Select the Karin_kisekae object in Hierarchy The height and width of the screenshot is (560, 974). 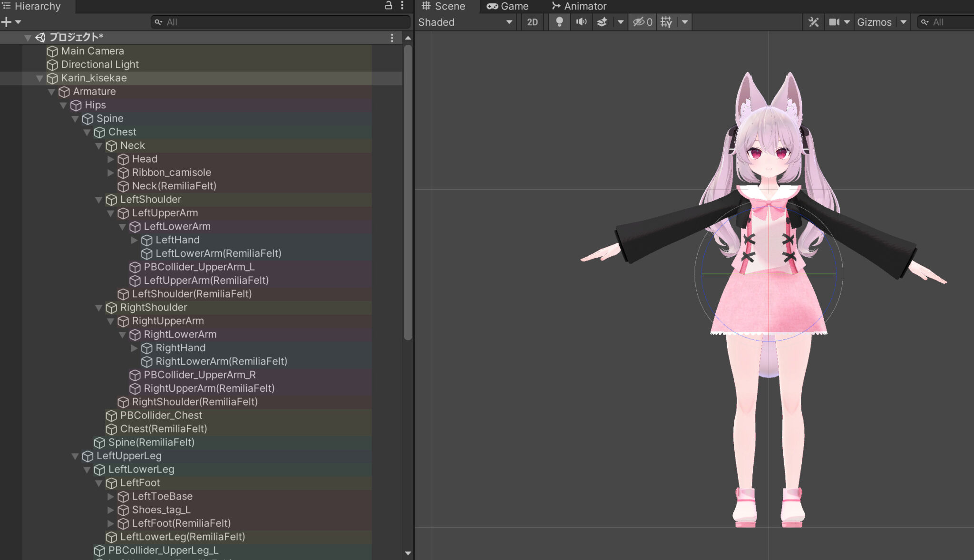pos(94,78)
